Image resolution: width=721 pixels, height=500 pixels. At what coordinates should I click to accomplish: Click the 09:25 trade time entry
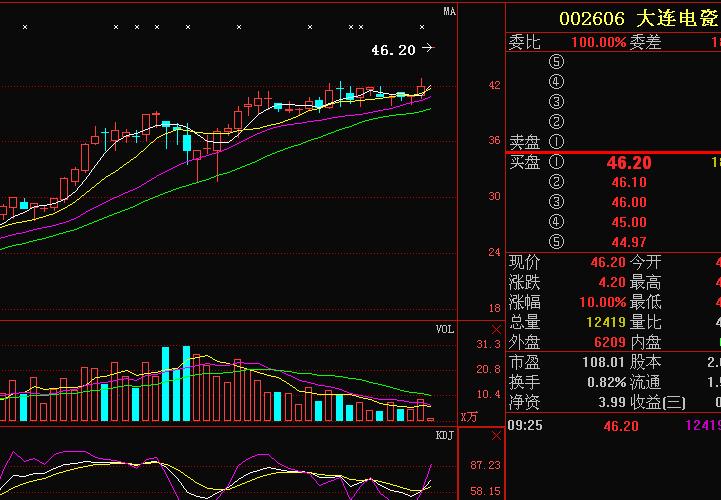(x=525, y=425)
